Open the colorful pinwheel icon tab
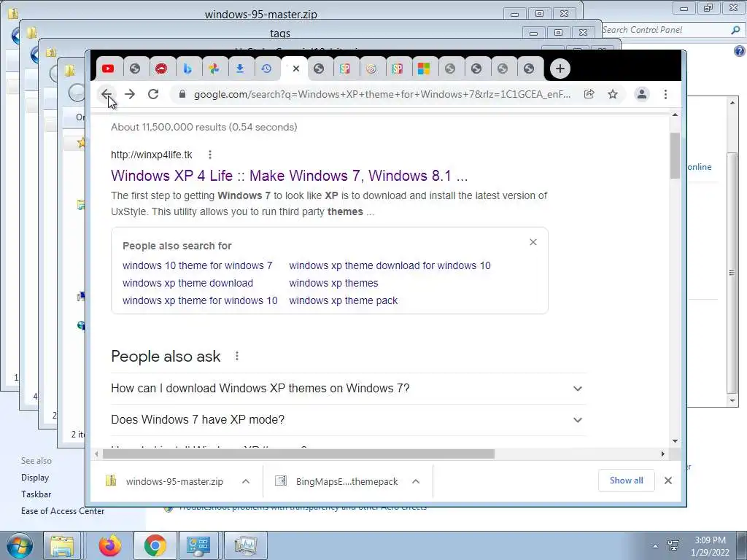This screenshot has width=747, height=560. point(214,69)
